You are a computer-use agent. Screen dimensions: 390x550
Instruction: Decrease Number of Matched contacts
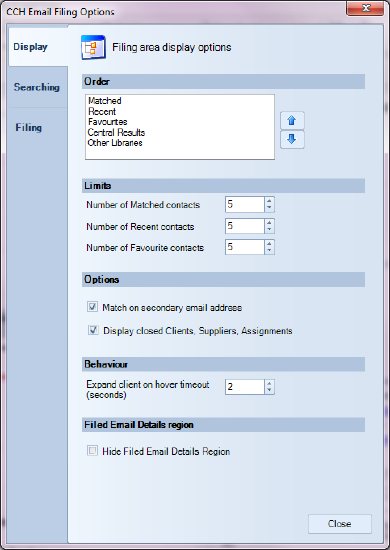269,208
